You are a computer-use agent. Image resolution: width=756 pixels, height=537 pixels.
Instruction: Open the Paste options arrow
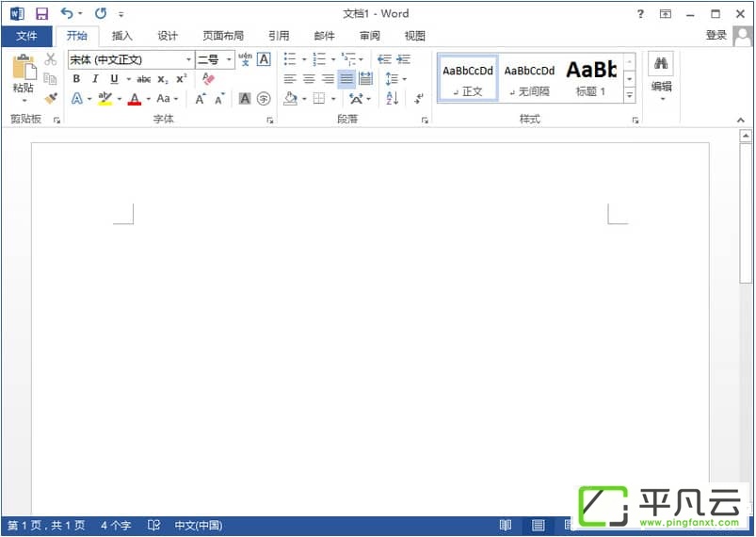point(24,101)
